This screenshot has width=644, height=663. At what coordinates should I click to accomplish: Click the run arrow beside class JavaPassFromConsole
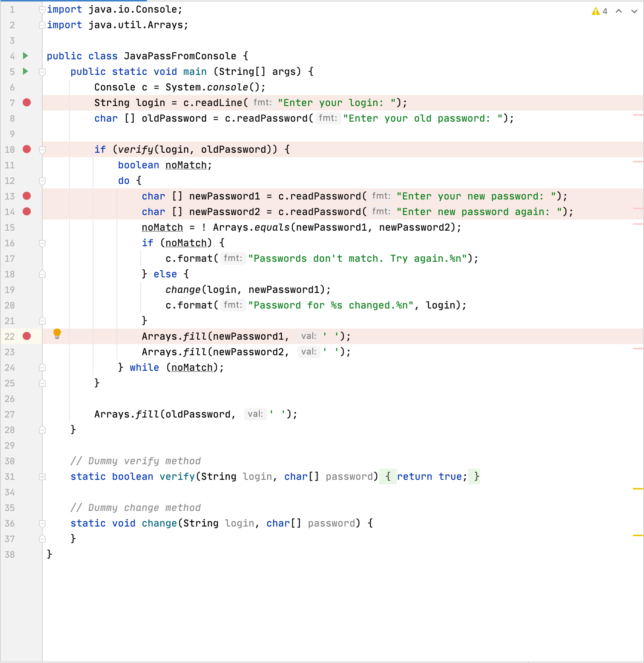tap(25, 56)
